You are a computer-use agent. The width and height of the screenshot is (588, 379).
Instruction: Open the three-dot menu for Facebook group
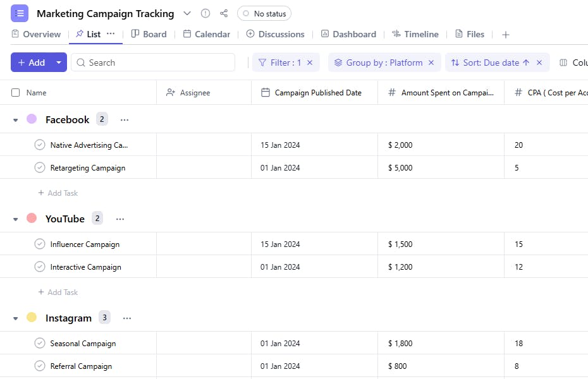click(125, 119)
